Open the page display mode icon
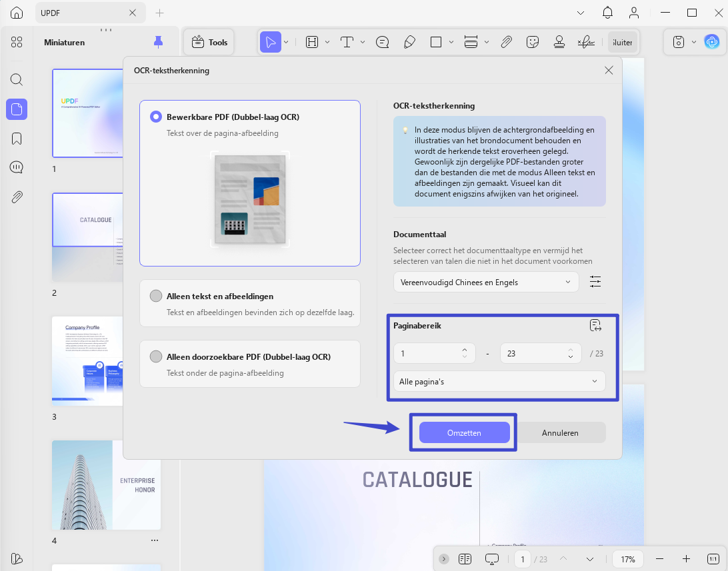 click(x=465, y=559)
